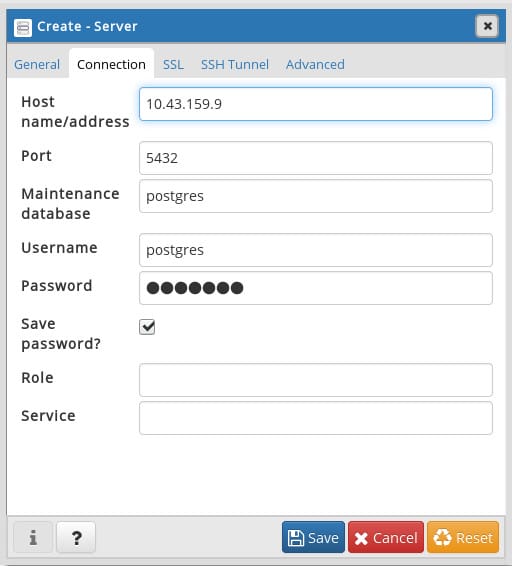
Task: Select the Maintenance database field
Action: [316, 196]
